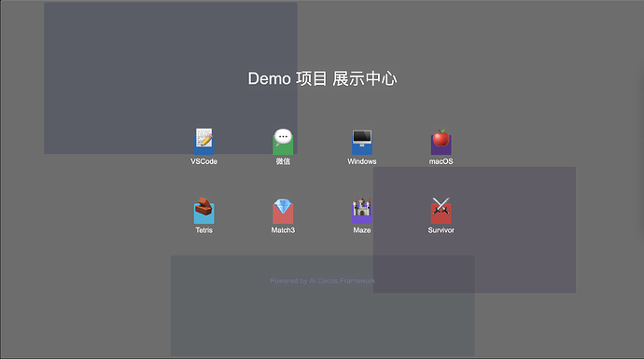The width and height of the screenshot is (644, 359).
Task: Launch the Maze castle icon
Action: click(x=362, y=211)
